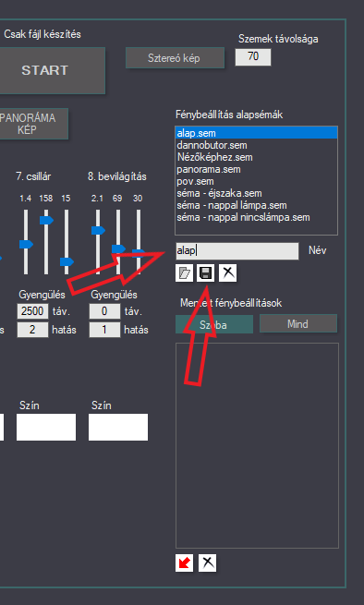Click the floppy disk save scheme icon

[205, 273]
